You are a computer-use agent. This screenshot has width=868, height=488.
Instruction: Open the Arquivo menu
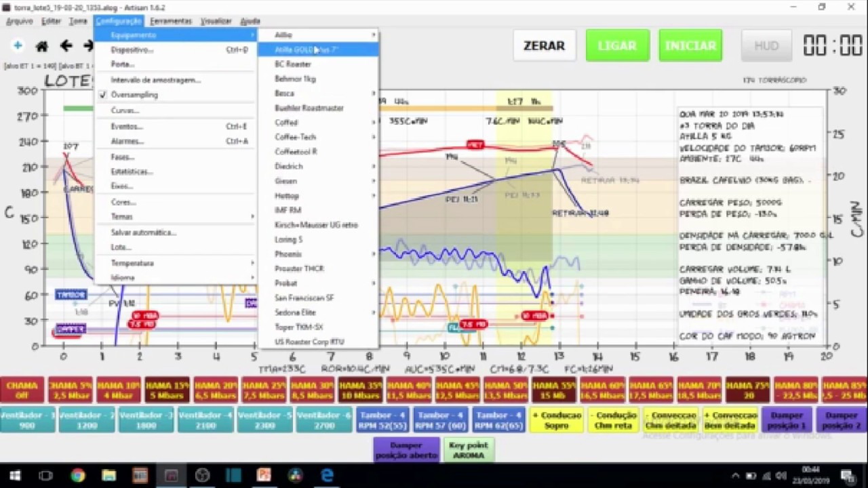coord(20,21)
